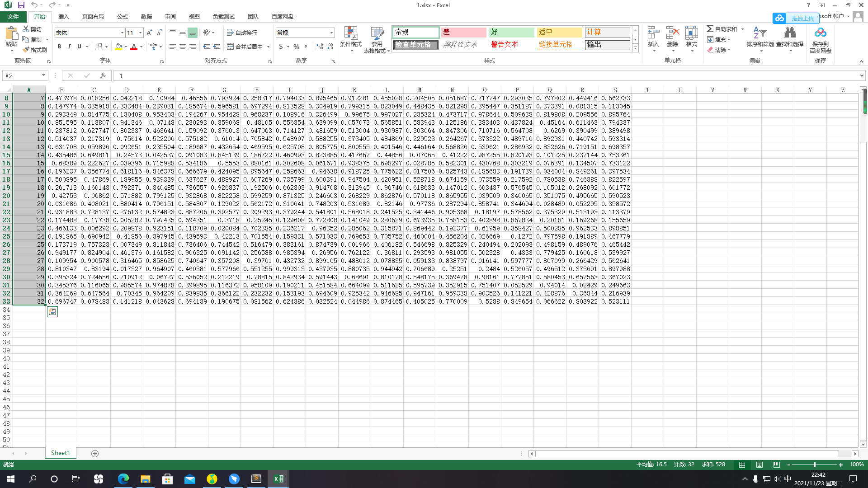Image resolution: width=868 pixels, height=488 pixels.
Task: Click the 合并后居中 button
Action: click(x=245, y=47)
